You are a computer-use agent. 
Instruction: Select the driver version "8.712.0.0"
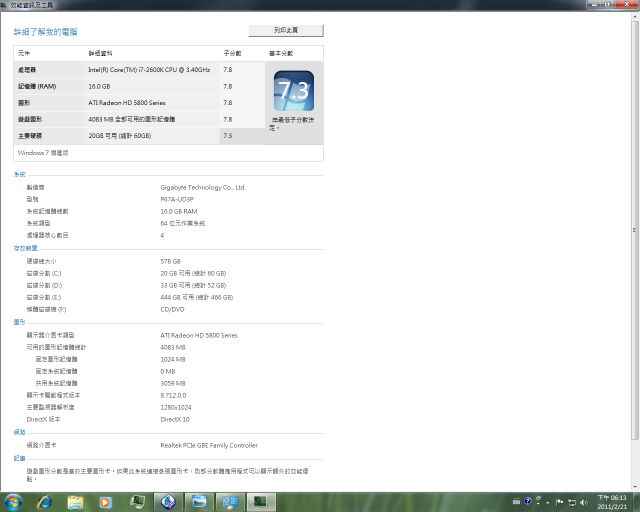[173, 395]
